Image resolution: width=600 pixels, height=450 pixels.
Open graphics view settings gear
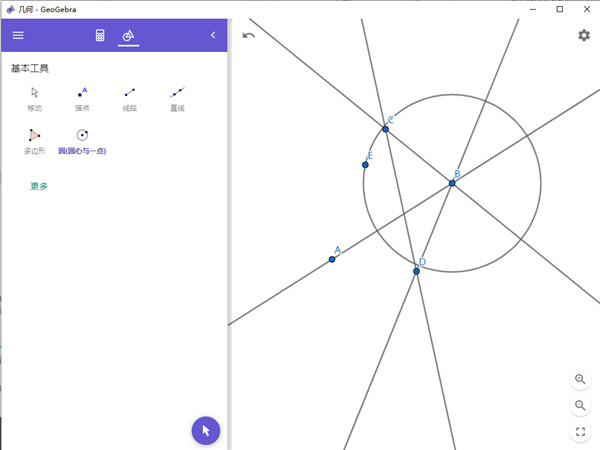tap(584, 35)
